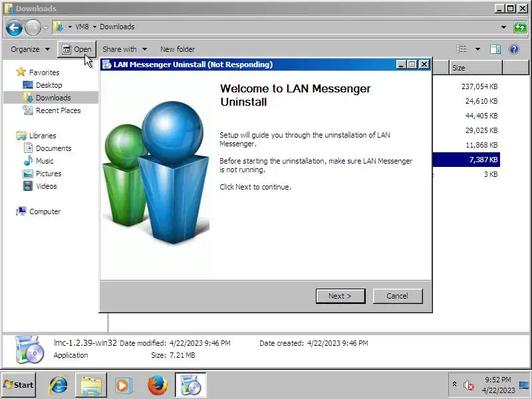The height and width of the screenshot is (399, 532).
Task: Close the LAN Messenger Uninstall dialog
Action: 424,64
